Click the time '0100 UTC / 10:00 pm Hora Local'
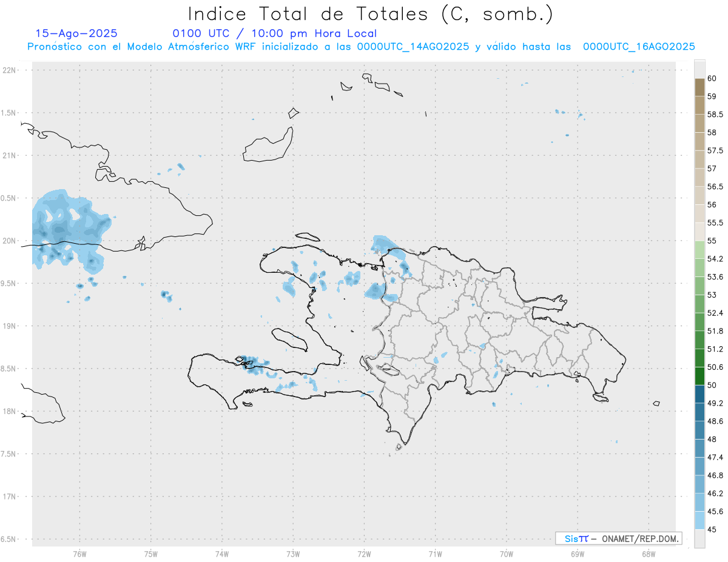 [274, 34]
